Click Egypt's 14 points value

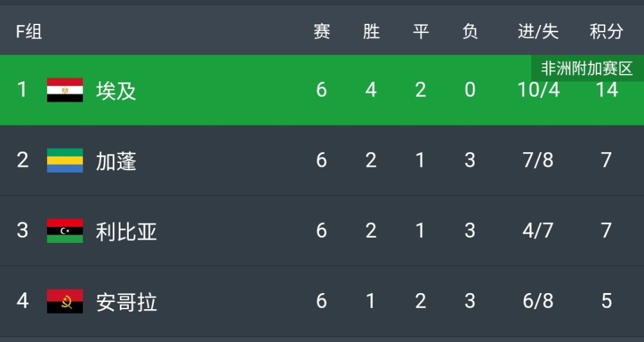(x=607, y=90)
